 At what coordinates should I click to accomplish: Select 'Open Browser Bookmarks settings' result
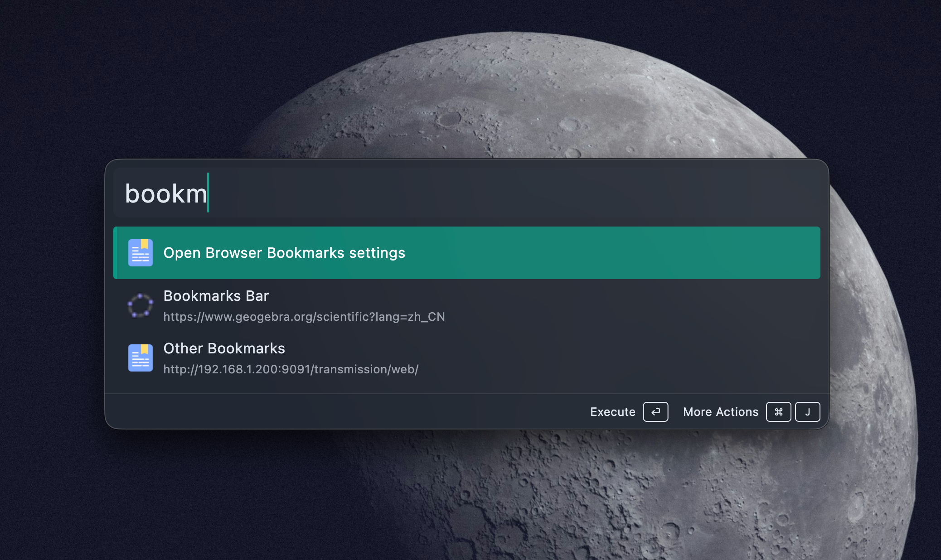point(466,253)
